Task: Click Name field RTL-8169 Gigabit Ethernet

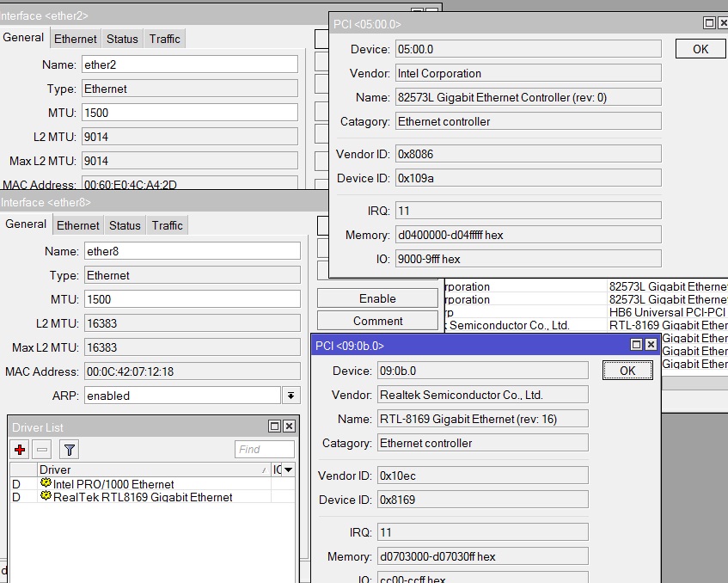Action: (x=483, y=419)
